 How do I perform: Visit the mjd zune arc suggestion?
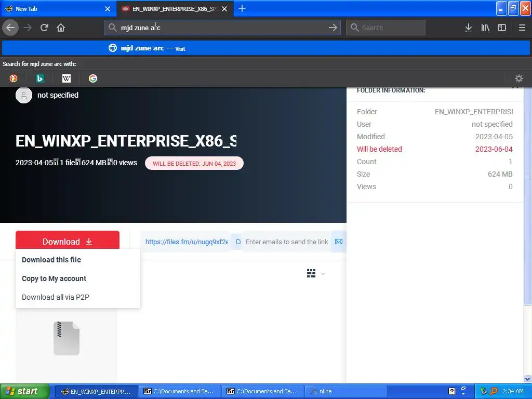tap(266, 48)
